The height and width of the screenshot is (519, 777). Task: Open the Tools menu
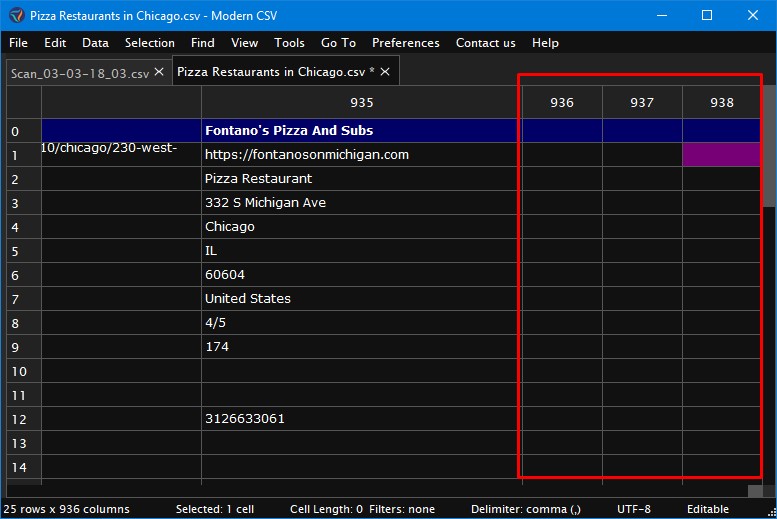289,43
